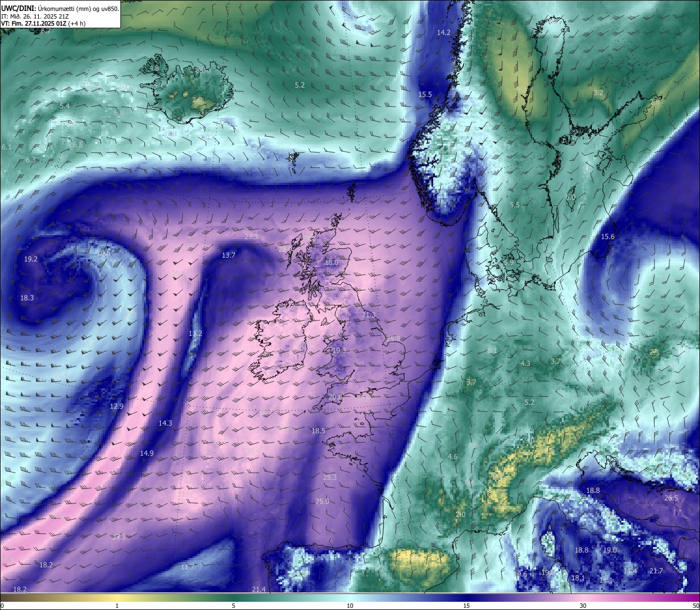Click the value '25.0' in the Bay of Biscay
Viewport: 700px width, 610px height.
coord(322,501)
